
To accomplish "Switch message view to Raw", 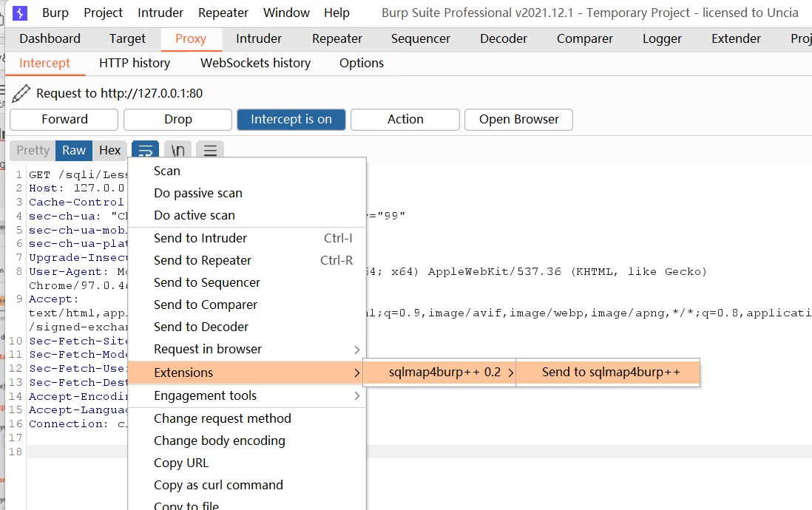I will [x=73, y=151].
